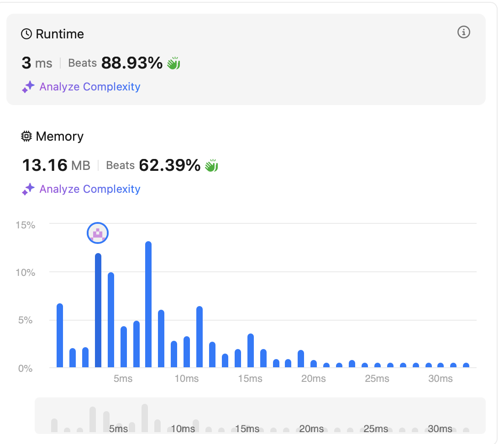The image size is (504, 444).
Task: Click the chip icon beside Memory heading
Action: (x=27, y=137)
